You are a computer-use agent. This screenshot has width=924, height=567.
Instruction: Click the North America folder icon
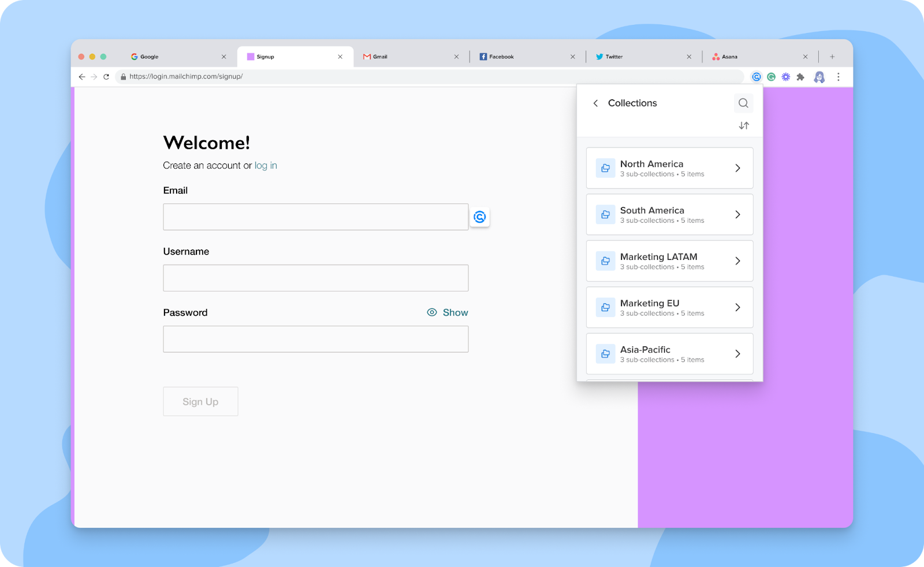[x=605, y=168]
